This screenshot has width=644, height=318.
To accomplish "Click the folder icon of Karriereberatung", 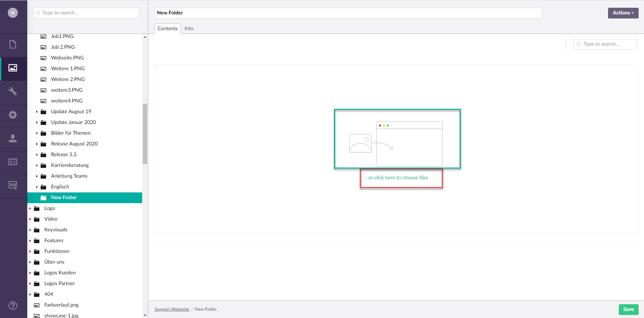I will click(x=43, y=166).
